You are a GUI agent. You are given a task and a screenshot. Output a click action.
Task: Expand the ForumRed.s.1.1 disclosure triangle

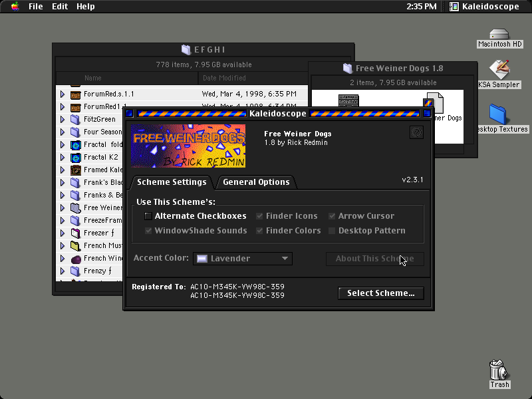pyautogui.click(x=63, y=94)
